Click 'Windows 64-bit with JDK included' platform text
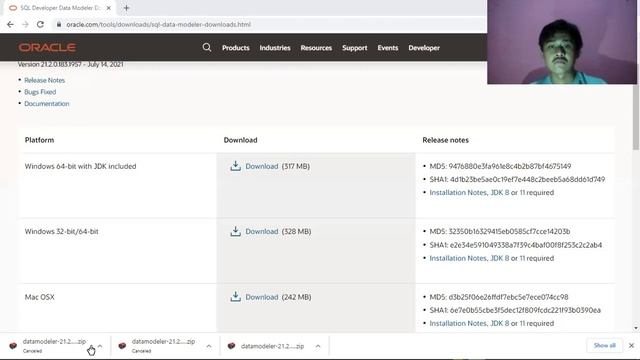This screenshot has width=640, height=360. coord(80,166)
